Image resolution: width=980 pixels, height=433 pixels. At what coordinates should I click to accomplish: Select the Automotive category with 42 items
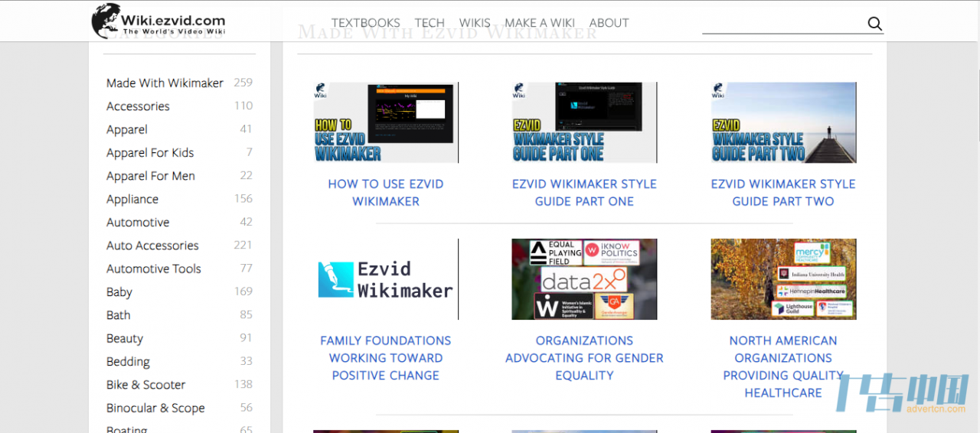coord(138,223)
